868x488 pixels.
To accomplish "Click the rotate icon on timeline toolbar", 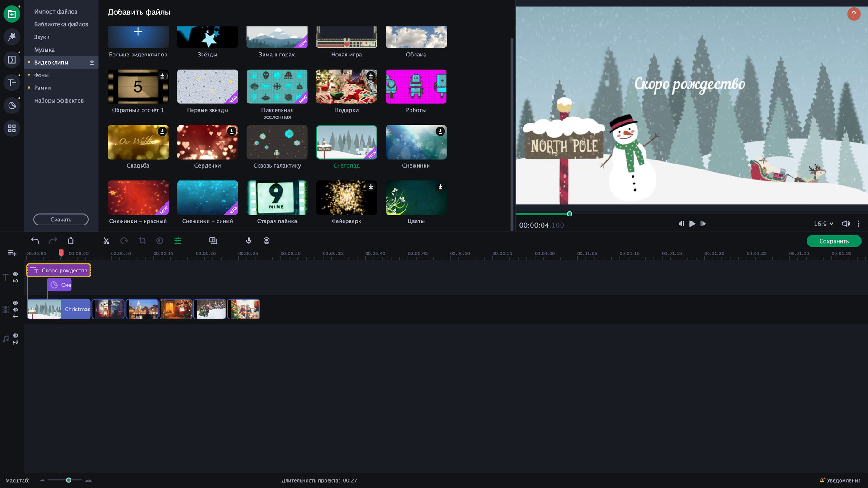I will 124,241.
